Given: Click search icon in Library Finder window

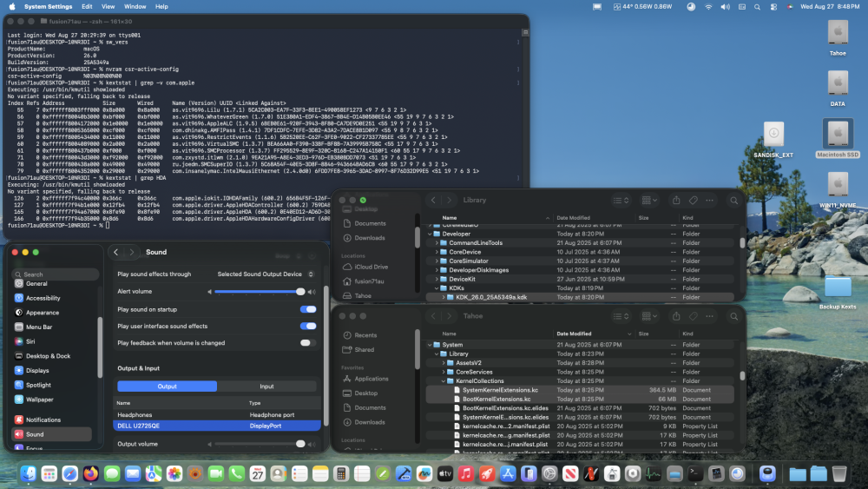Looking at the screenshot, I should (733, 201).
